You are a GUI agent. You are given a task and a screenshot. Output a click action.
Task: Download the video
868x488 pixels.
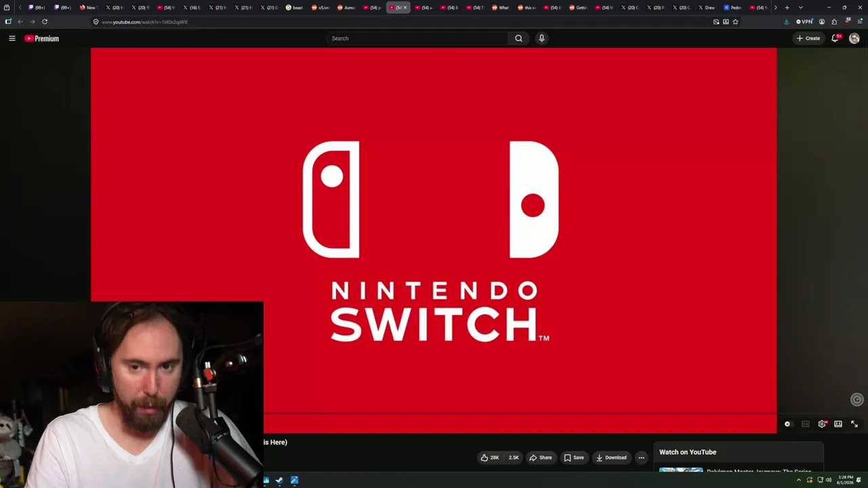click(612, 457)
